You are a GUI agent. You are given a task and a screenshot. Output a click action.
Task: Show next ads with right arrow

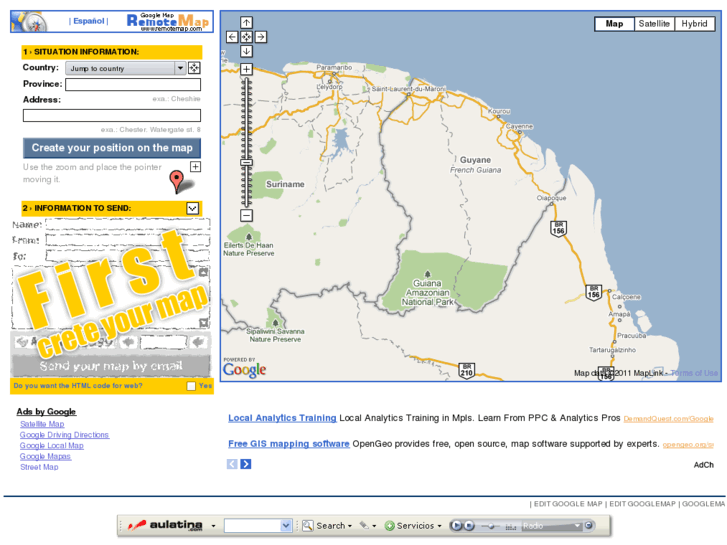(x=246, y=464)
